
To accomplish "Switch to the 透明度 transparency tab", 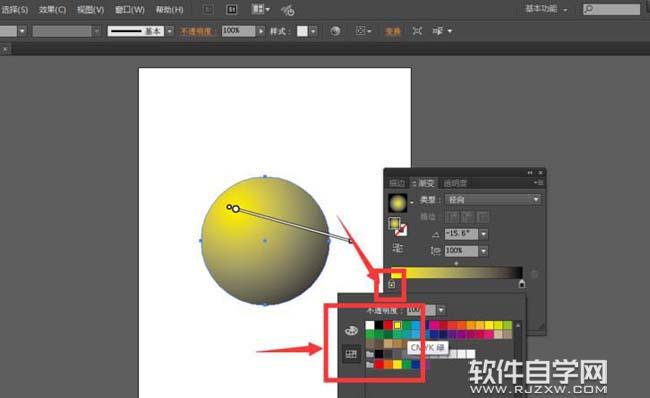I will pos(455,183).
